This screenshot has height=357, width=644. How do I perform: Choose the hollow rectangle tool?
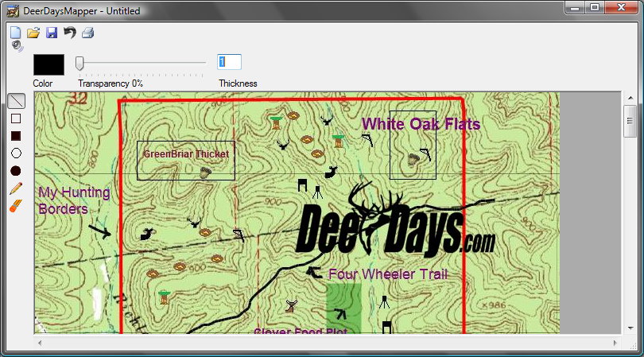tap(16, 118)
